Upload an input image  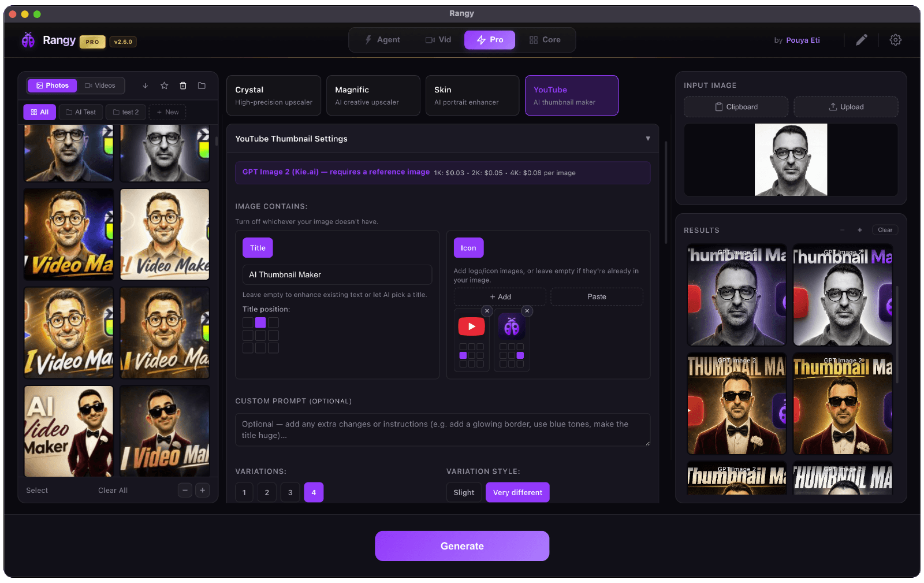click(846, 107)
